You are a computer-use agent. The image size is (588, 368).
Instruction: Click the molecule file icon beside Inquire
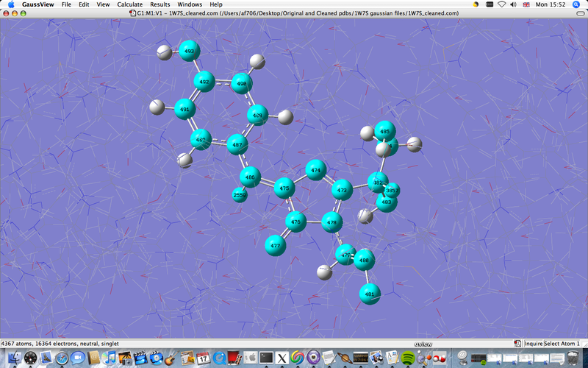[x=518, y=344]
